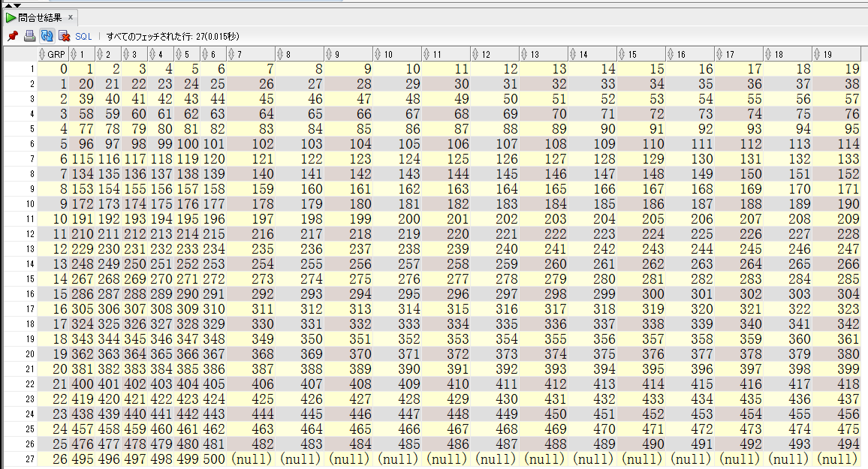The height and width of the screenshot is (469, 868).
Task: Click sort arrows on column 7 header
Action: (x=231, y=55)
